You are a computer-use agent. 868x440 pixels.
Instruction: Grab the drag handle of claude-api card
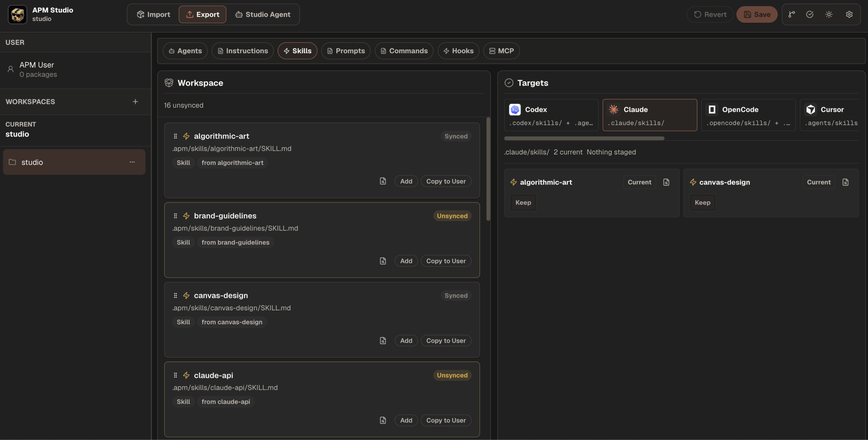(x=175, y=375)
